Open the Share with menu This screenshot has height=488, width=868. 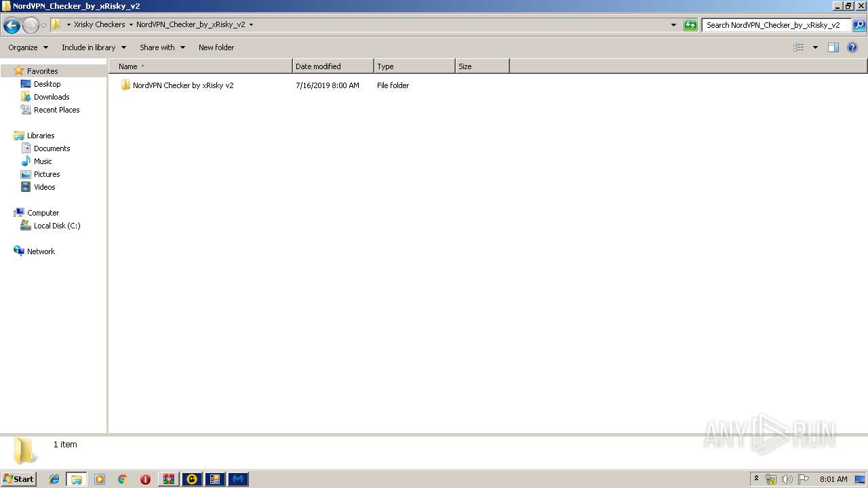[x=162, y=47]
